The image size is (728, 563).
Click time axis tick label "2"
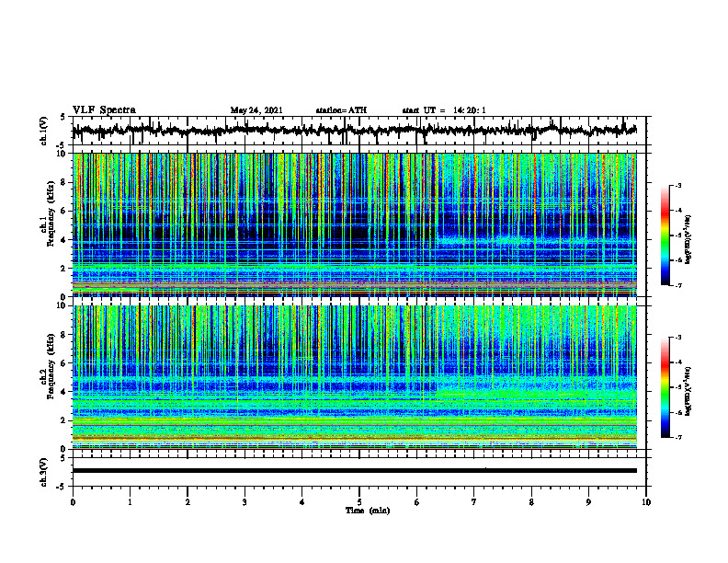[188, 502]
